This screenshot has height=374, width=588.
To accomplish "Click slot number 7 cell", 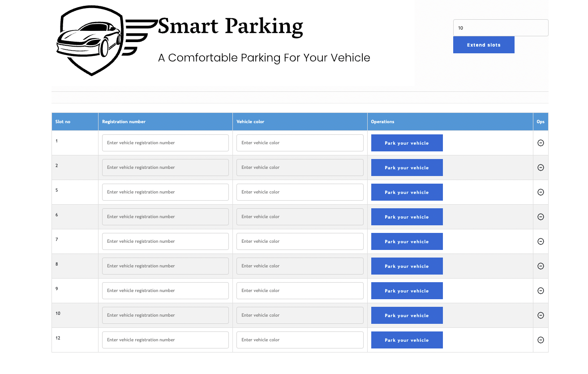I will click(x=75, y=241).
